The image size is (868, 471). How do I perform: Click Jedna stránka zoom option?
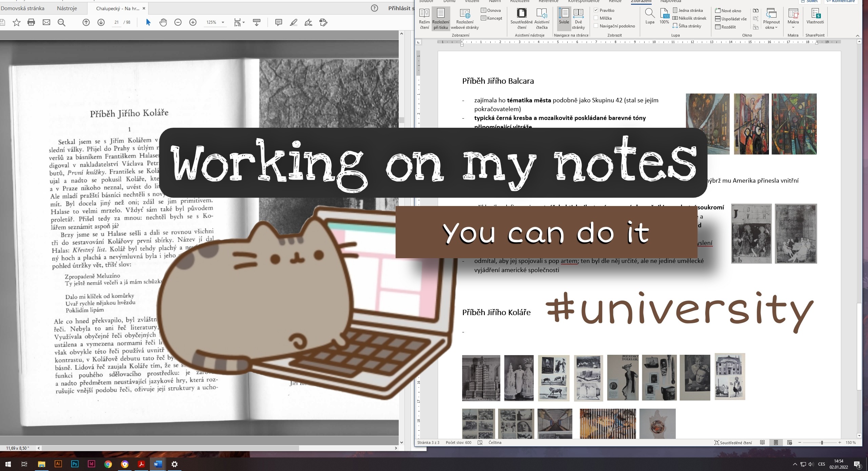pyautogui.click(x=688, y=10)
